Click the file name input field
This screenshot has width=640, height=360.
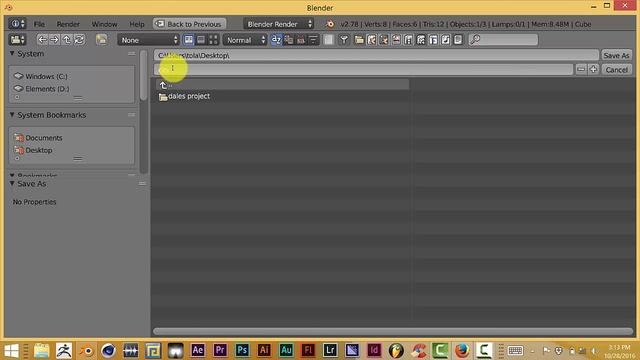coord(363,69)
